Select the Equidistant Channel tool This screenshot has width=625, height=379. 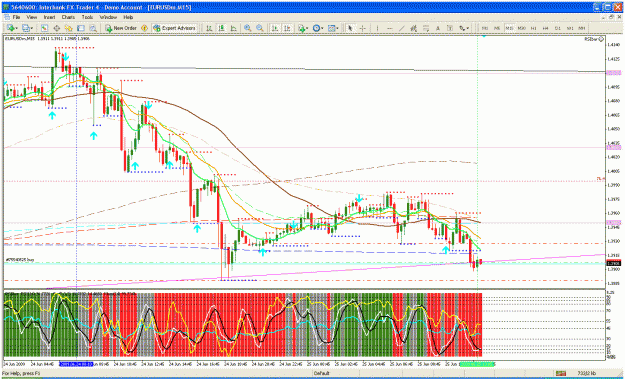[414, 28]
